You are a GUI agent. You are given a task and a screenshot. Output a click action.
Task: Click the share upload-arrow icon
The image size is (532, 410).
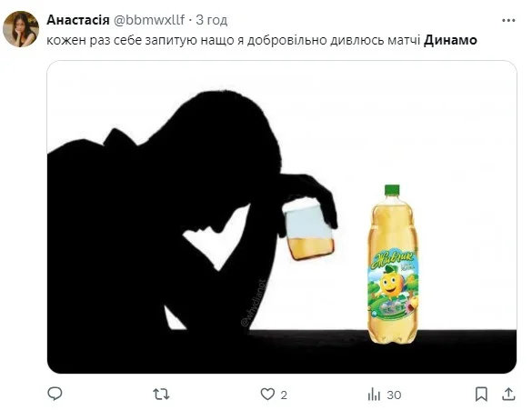[x=508, y=394]
